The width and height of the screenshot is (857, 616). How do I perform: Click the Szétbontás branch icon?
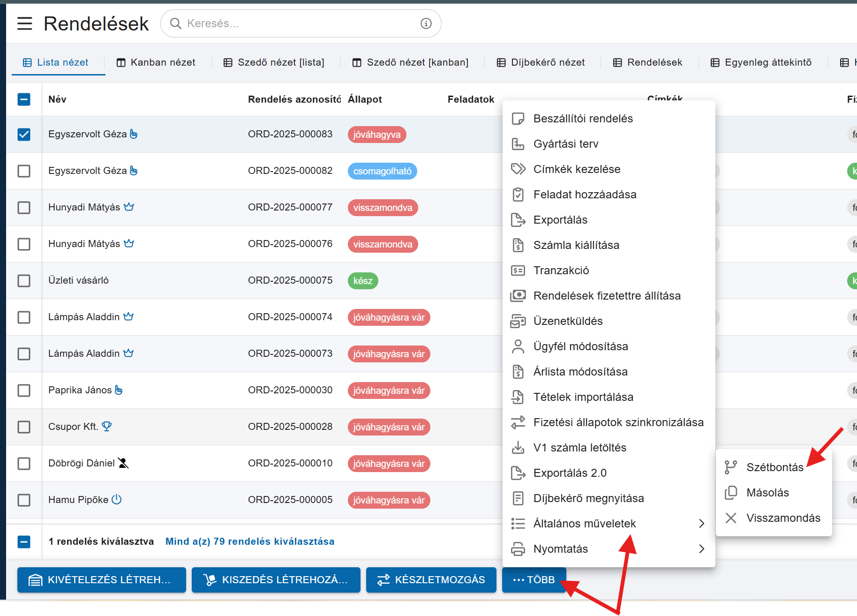730,467
